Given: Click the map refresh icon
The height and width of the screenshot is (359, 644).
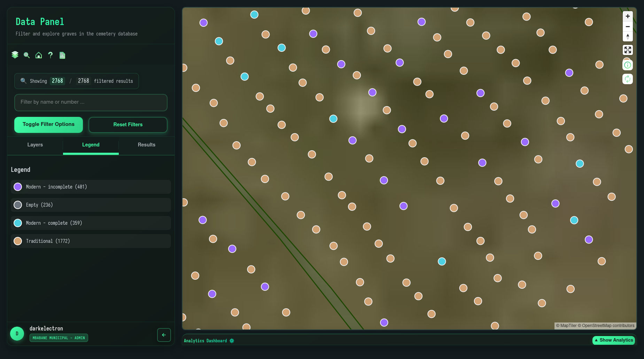Looking at the screenshot, I should pyautogui.click(x=628, y=79).
